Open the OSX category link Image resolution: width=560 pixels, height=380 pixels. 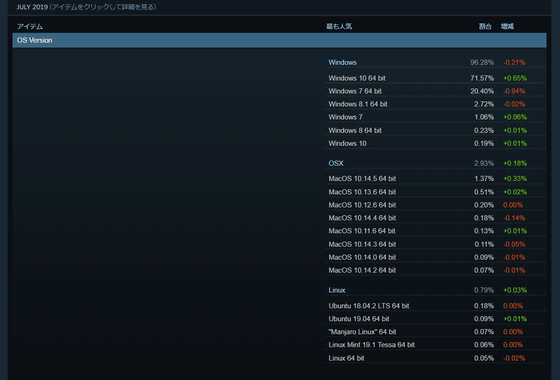click(336, 163)
